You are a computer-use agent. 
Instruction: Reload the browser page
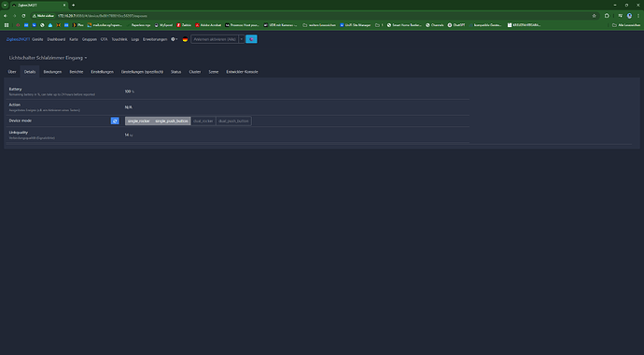[x=23, y=16]
